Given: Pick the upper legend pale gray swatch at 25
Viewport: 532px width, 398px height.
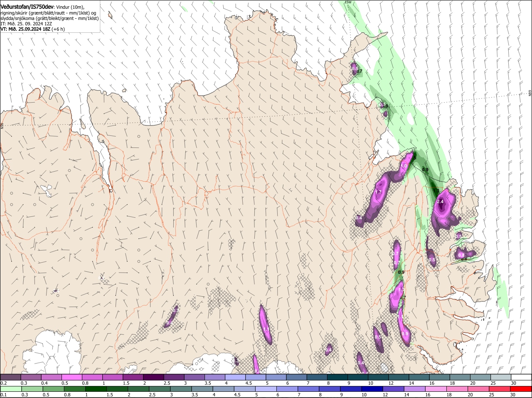Looking at the screenshot, I should pos(502,377).
